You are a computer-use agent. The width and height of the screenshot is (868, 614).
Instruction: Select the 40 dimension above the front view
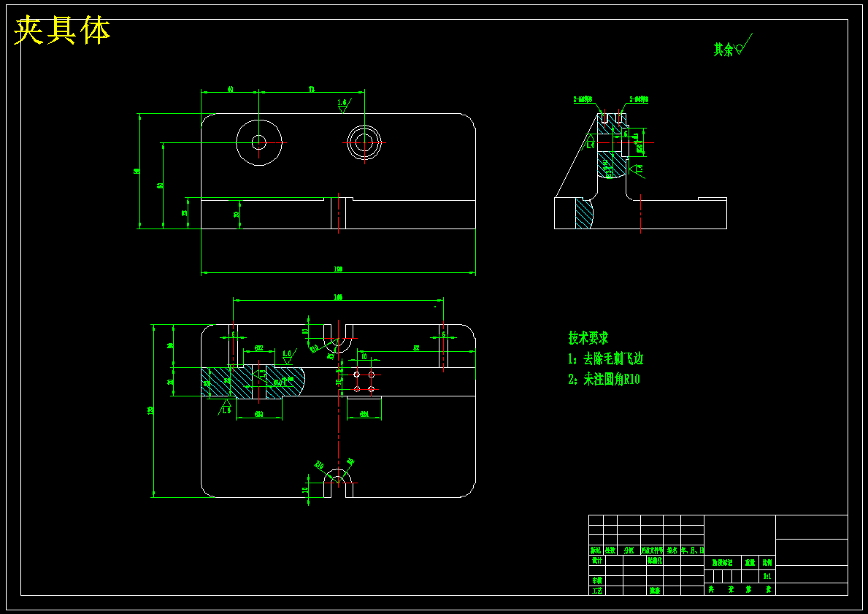click(230, 88)
